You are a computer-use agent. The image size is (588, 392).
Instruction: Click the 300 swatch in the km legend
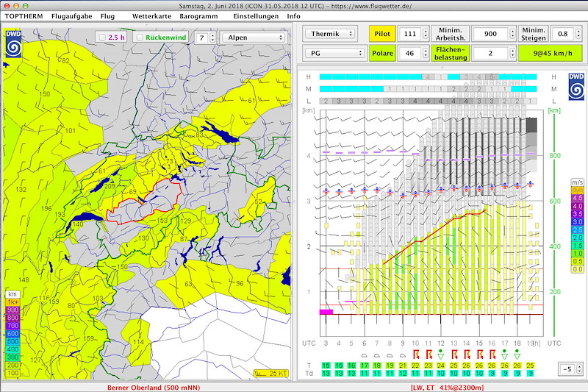12,357
